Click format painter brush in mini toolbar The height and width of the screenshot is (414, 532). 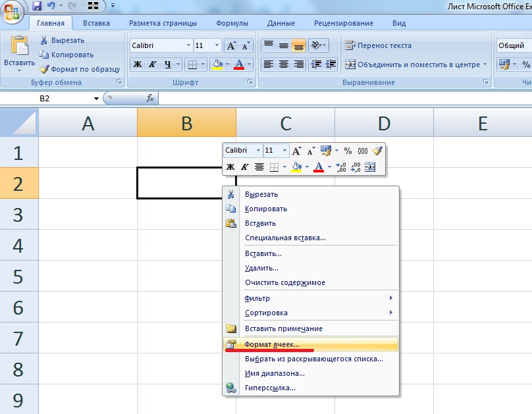[377, 151]
